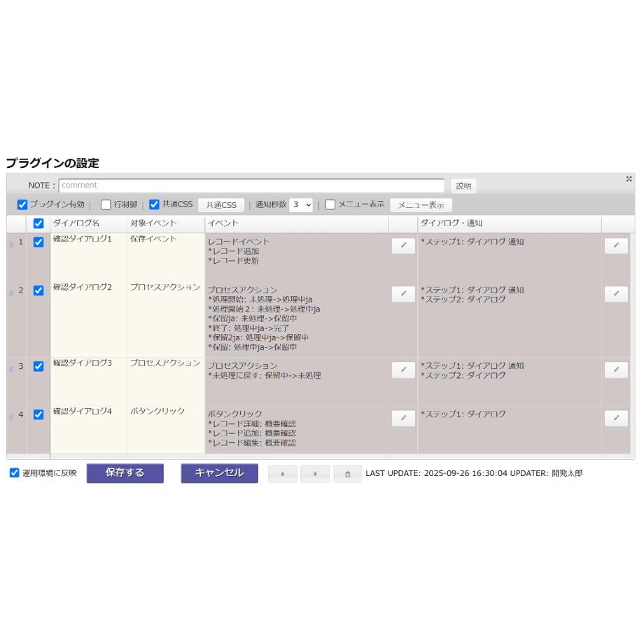Image resolution: width=644 pixels, height=644 pixels.
Task: Edit event settings for 確認ダイアログ2
Action: (403, 294)
